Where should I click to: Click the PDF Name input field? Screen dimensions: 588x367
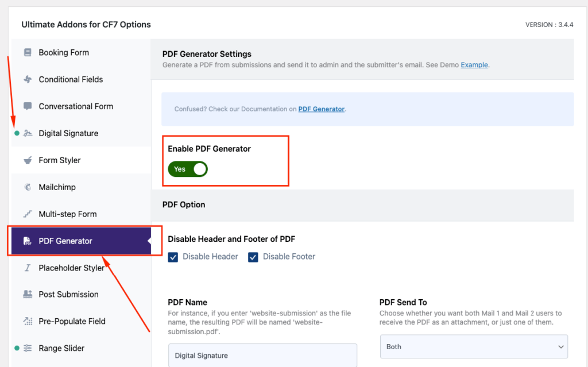(x=262, y=355)
